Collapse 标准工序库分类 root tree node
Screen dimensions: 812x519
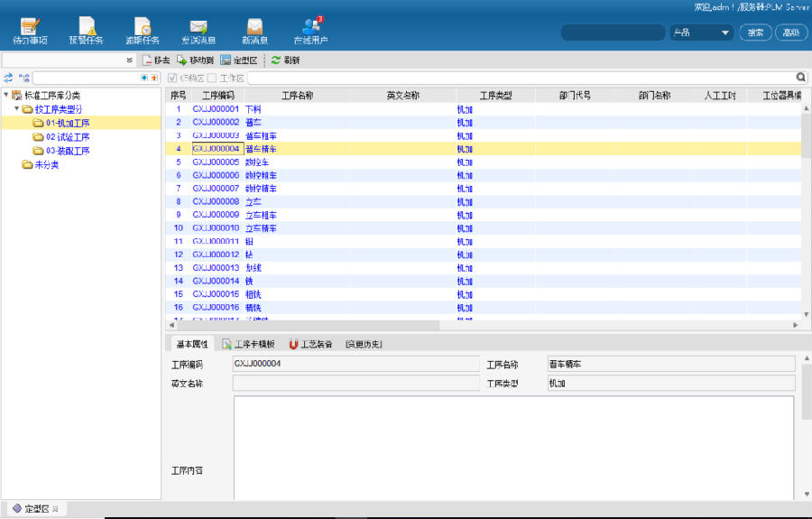click(x=6, y=96)
